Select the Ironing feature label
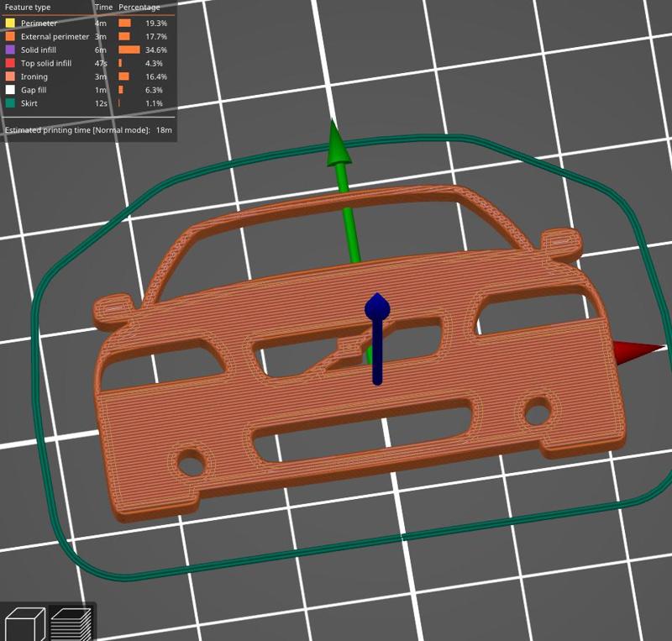This screenshot has height=641, width=672. (x=34, y=76)
